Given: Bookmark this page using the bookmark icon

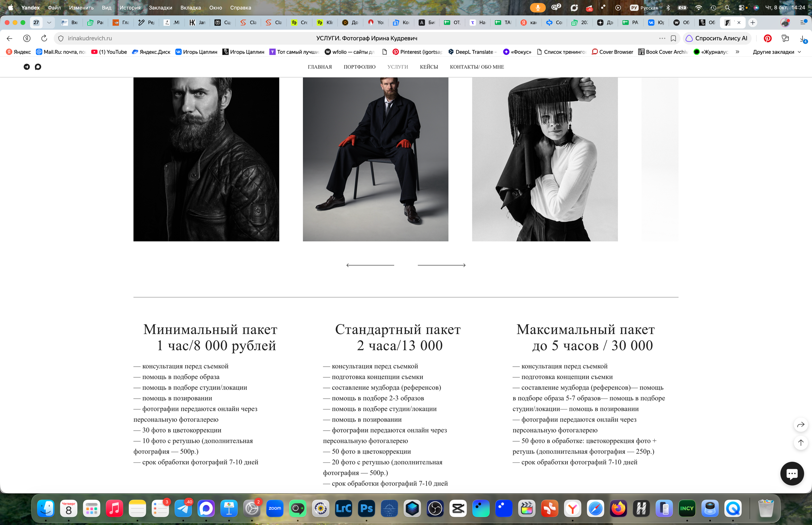Looking at the screenshot, I should click(673, 38).
